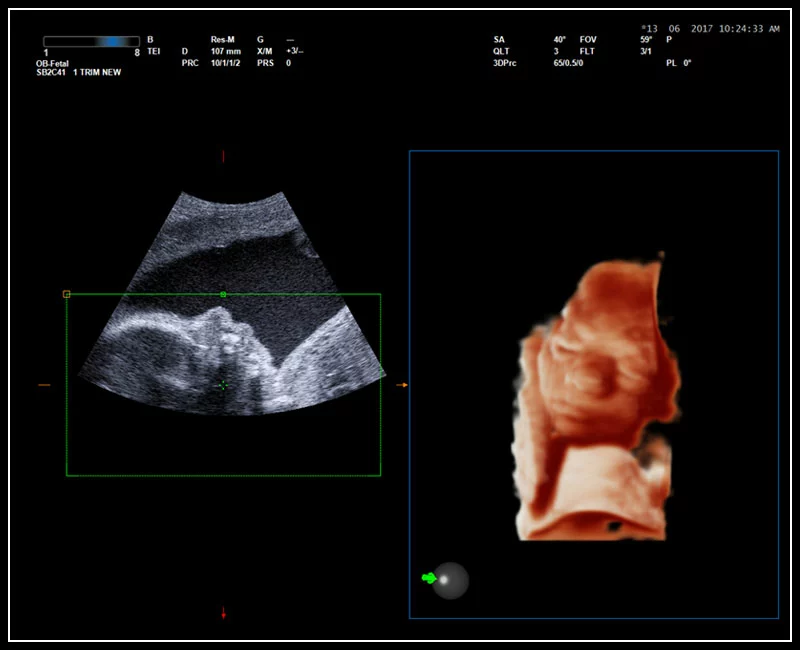Image resolution: width=800 pixels, height=650 pixels.
Task: Click the grayscale bar ranging from 1 to 8
Action: (90, 40)
